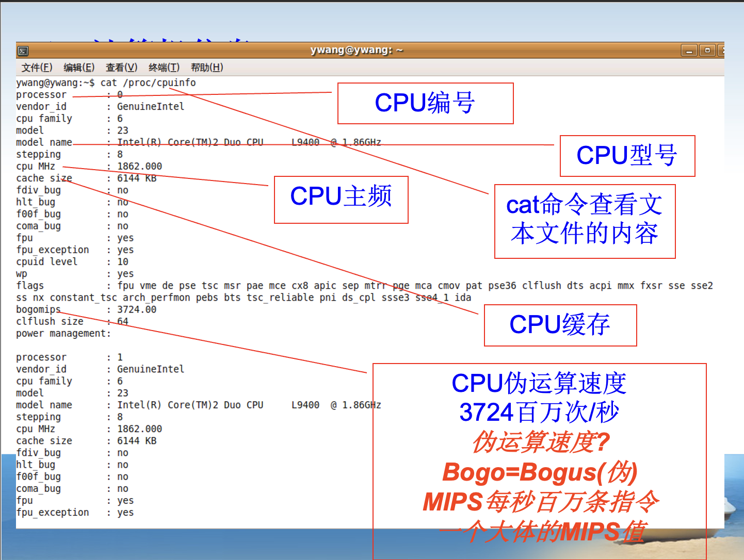The image size is (744, 560).
Task: Click the first 6144 KB cache value
Action: [x=137, y=178]
